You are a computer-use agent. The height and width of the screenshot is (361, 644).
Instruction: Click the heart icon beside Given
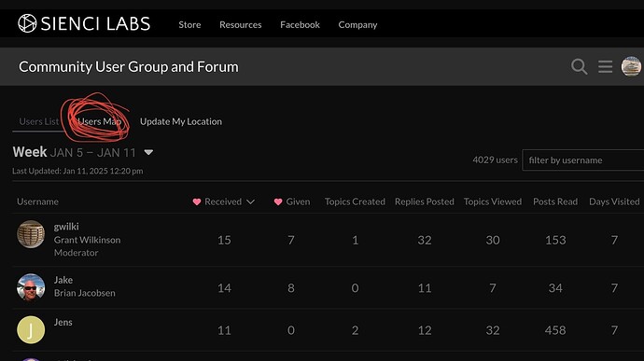click(278, 201)
